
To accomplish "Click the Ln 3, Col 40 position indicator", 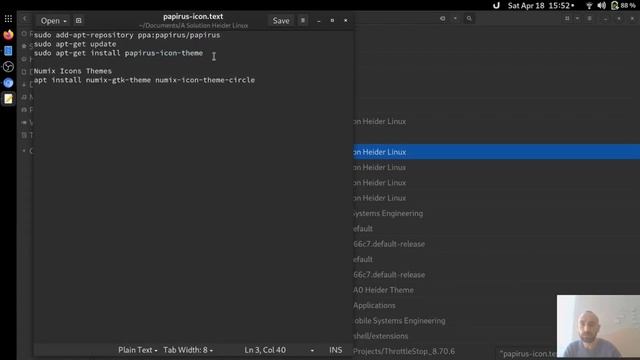I will 265,350.
